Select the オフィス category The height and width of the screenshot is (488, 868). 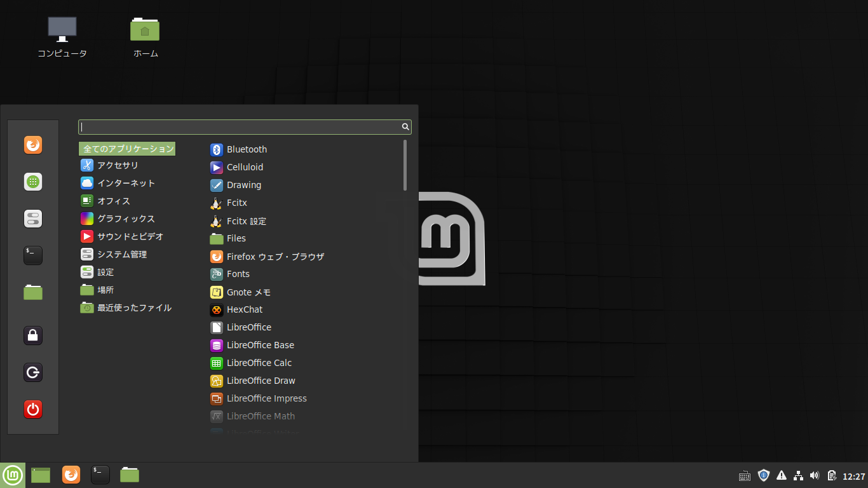(x=105, y=201)
